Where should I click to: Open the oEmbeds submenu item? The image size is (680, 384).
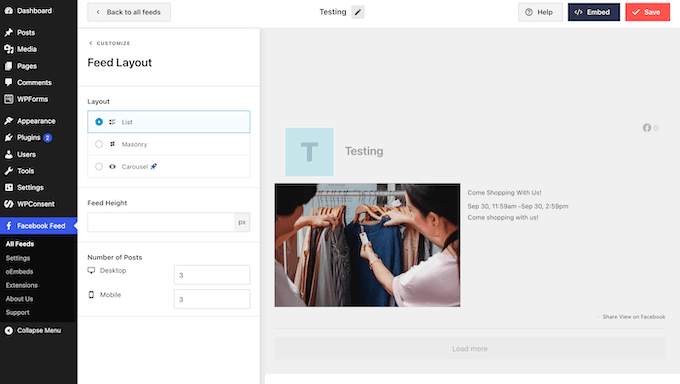19,272
